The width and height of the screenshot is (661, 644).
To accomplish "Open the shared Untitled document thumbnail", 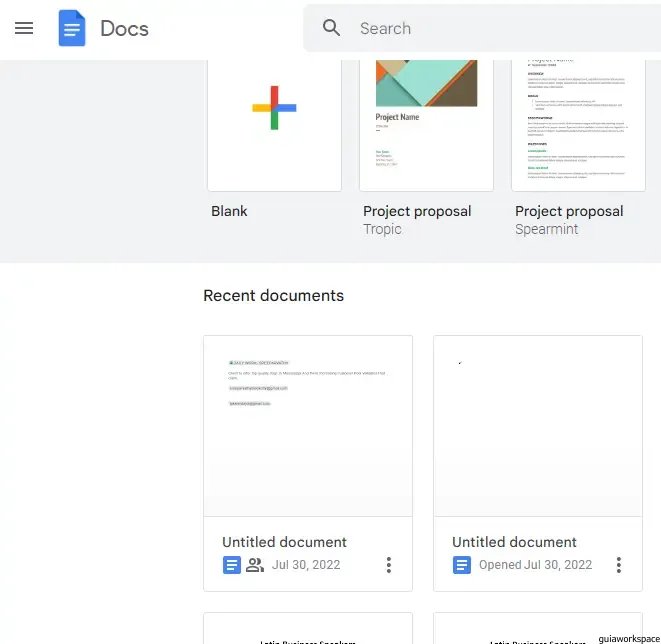I will pyautogui.click(x=308, y=426).
